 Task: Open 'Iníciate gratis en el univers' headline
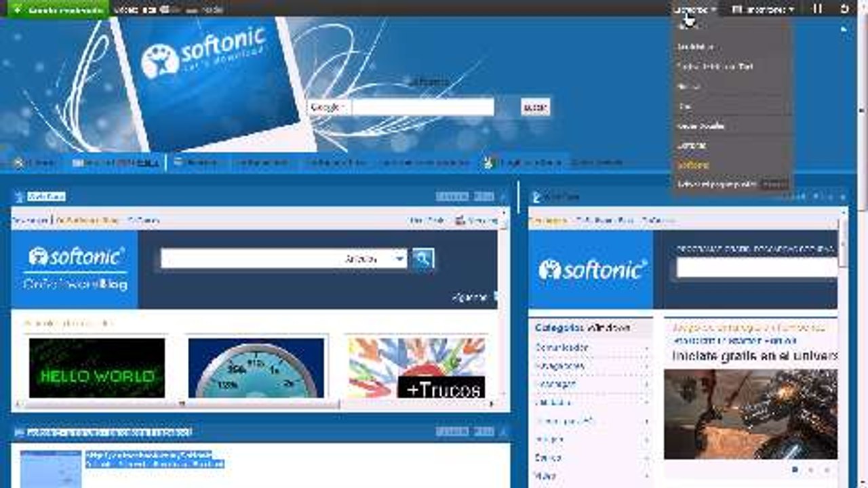click(x=755, y=356)
